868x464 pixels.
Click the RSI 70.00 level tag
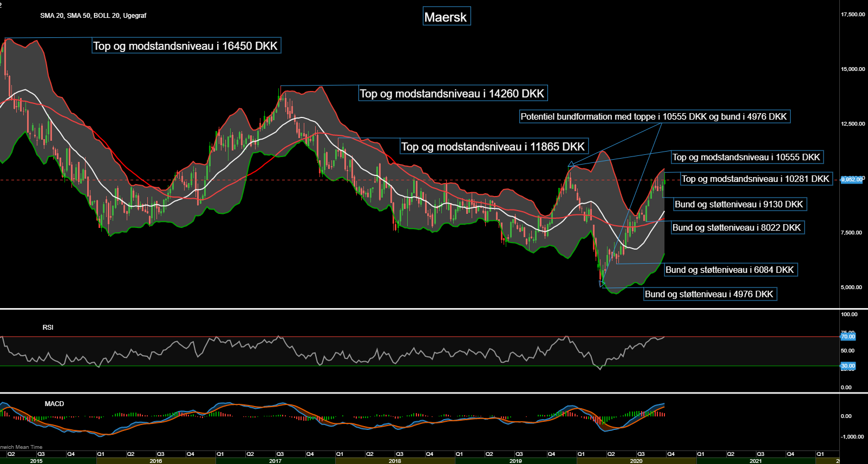click(848, 337)
